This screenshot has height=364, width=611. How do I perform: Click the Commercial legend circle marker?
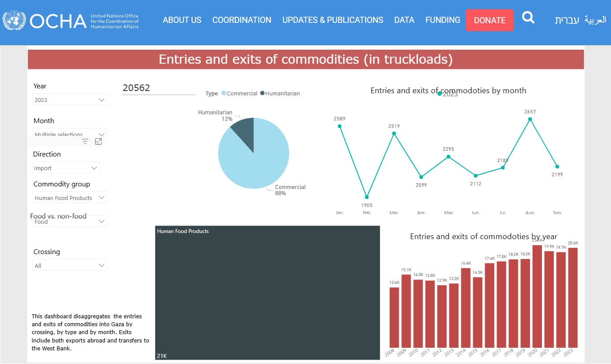[x=224, y=93]
